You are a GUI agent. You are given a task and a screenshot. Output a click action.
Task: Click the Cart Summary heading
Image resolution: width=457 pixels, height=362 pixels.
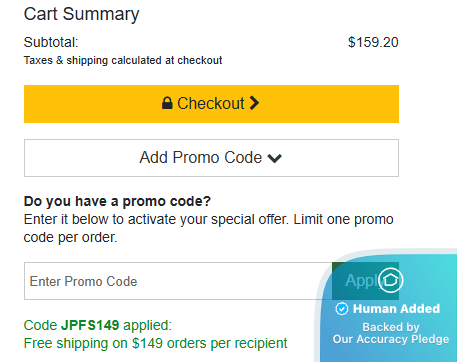[81, 14]
